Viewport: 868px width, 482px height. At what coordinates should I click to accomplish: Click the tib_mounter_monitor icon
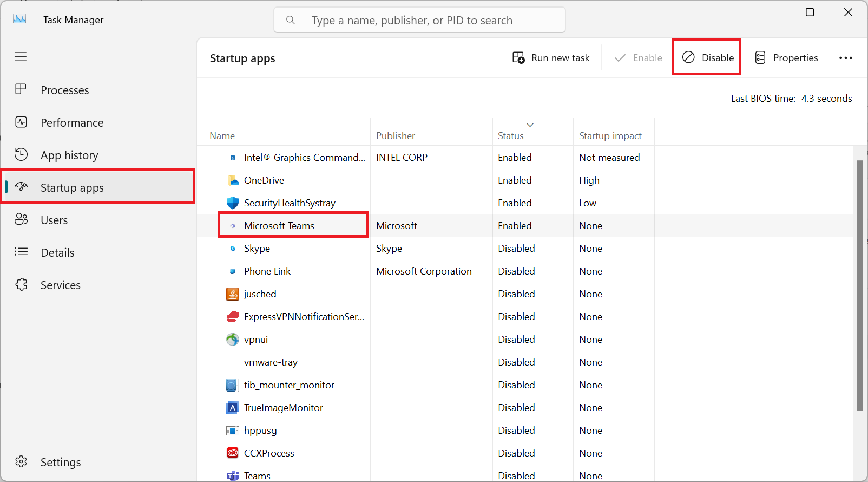click(233, 385)
